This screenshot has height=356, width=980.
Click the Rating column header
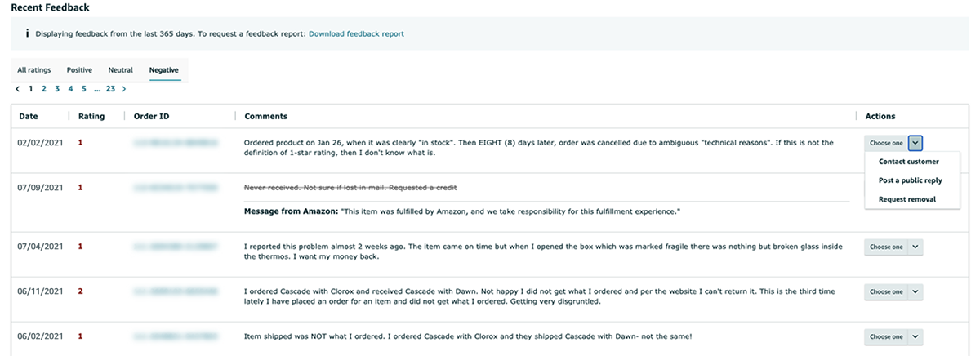(x=91, y=117)
